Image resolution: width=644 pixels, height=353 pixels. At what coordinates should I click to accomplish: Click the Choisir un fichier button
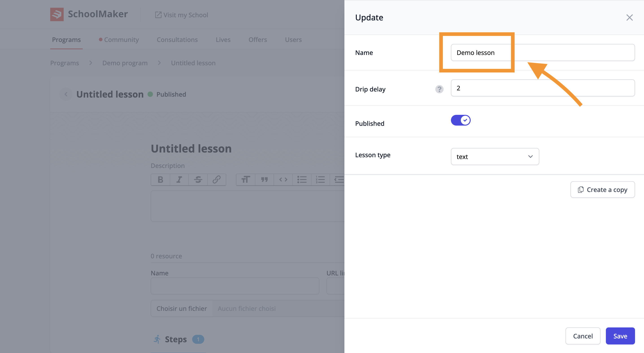[182, 309]
